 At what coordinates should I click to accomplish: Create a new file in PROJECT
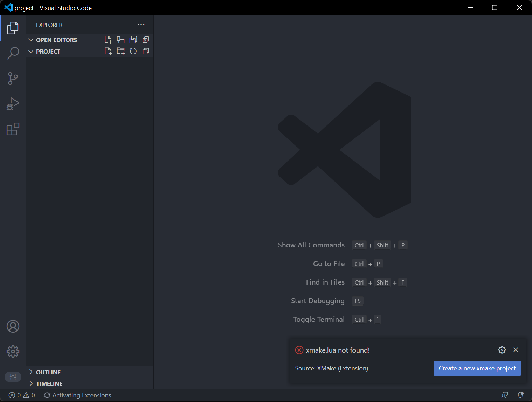pos(108,51)
